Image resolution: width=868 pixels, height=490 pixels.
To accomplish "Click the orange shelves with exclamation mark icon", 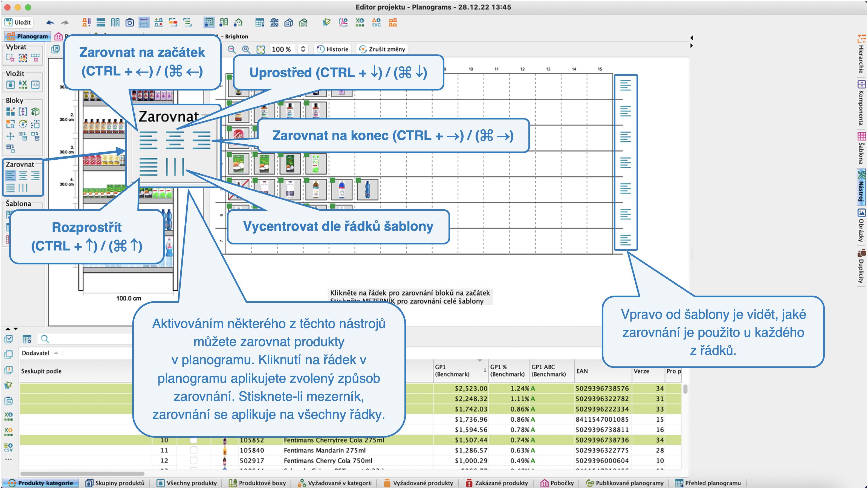I will tap(86, 22).
